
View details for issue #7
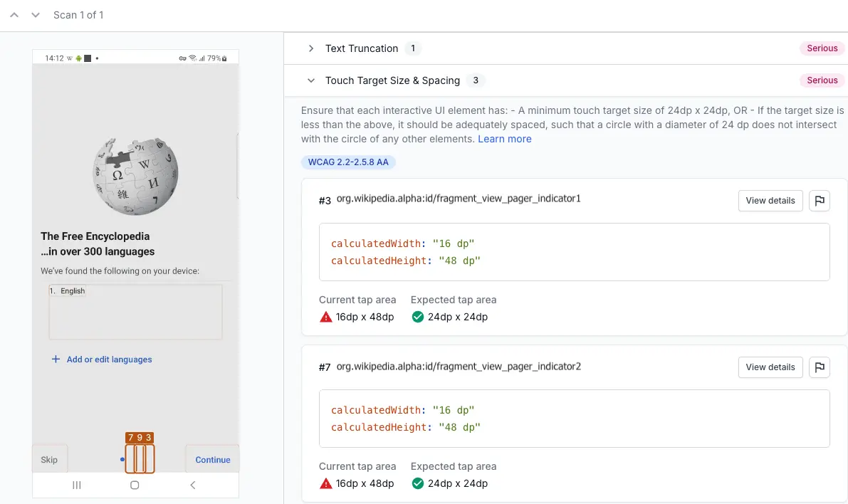tap(770, 367)
